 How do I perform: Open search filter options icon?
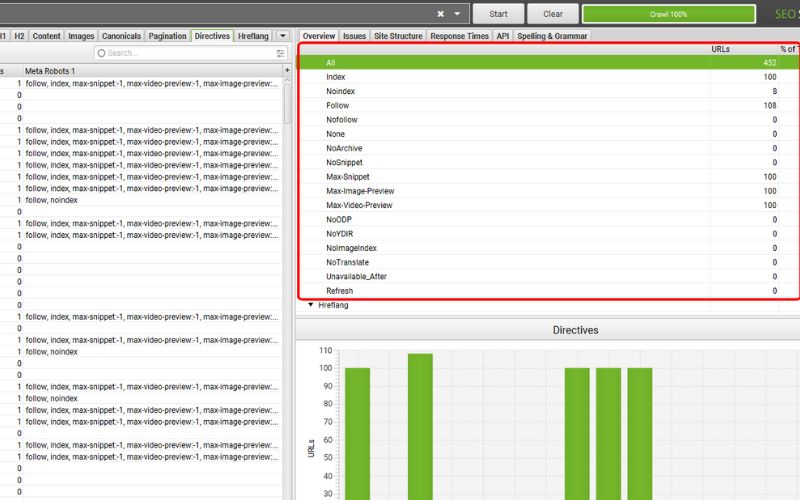coord(280,53)
